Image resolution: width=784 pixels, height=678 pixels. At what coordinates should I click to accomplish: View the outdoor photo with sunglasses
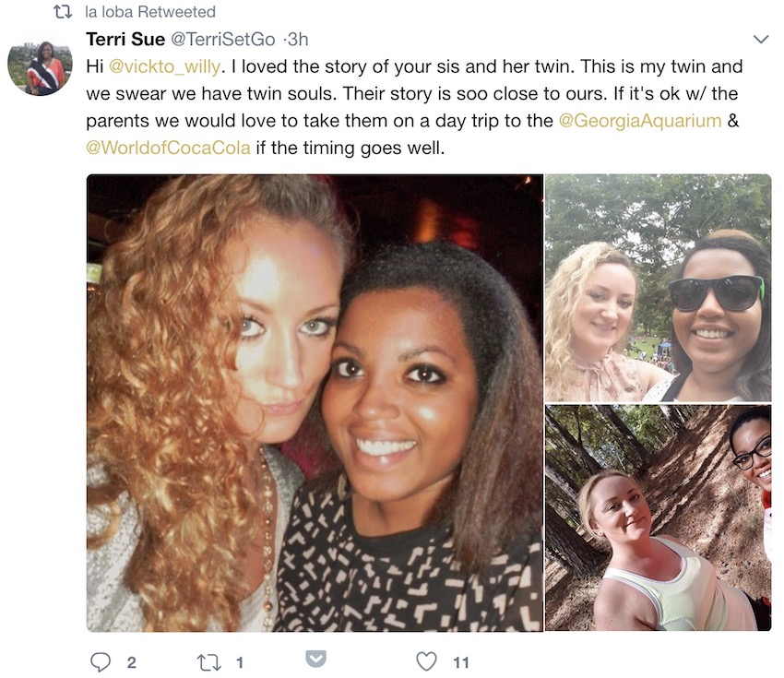(x=658, y=288)
